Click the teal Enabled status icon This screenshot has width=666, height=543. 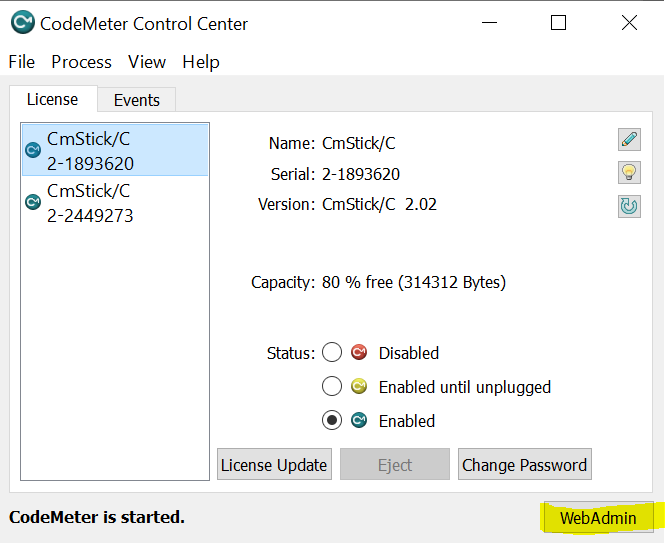[359, 420]
